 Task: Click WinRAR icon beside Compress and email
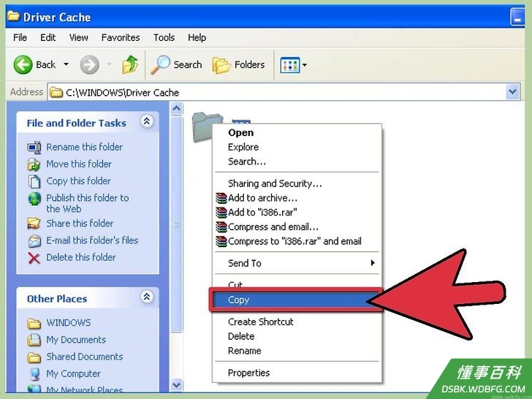[221, 227]
